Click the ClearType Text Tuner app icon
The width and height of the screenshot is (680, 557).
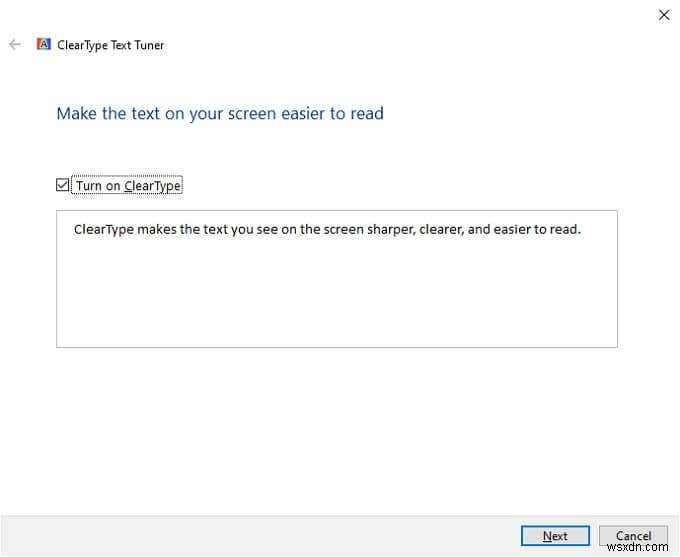click(44, 44)
